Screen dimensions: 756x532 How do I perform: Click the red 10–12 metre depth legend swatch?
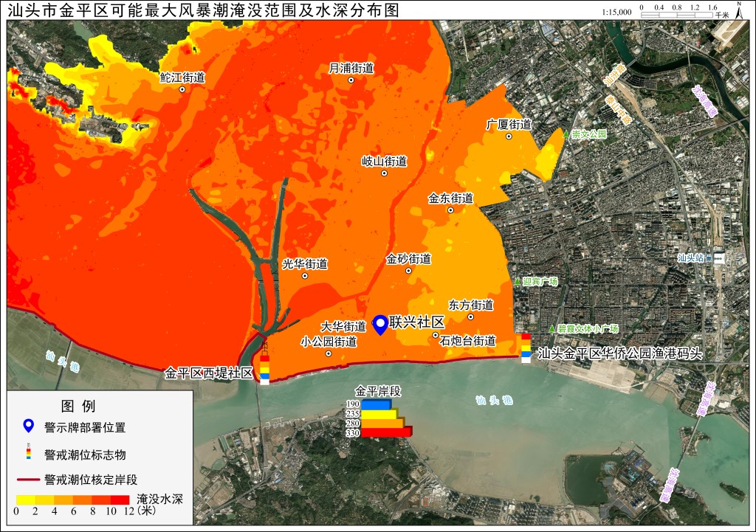(x=120, y=500)
